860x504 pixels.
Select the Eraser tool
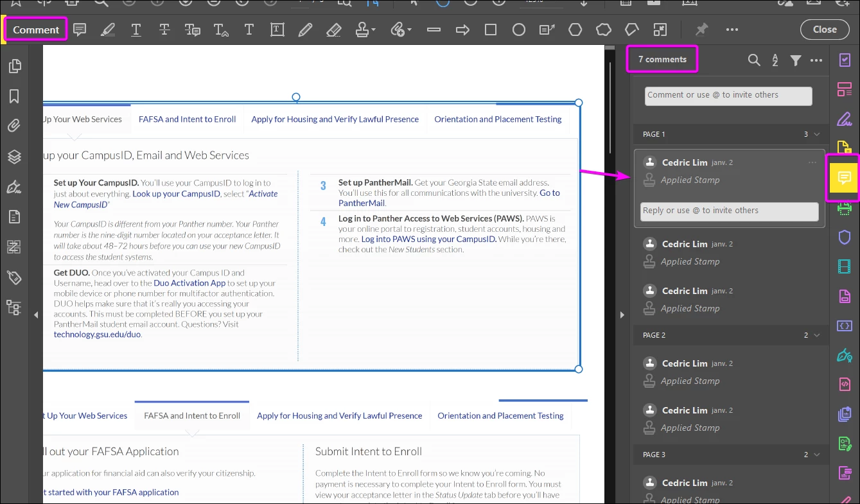click(333, 30)
